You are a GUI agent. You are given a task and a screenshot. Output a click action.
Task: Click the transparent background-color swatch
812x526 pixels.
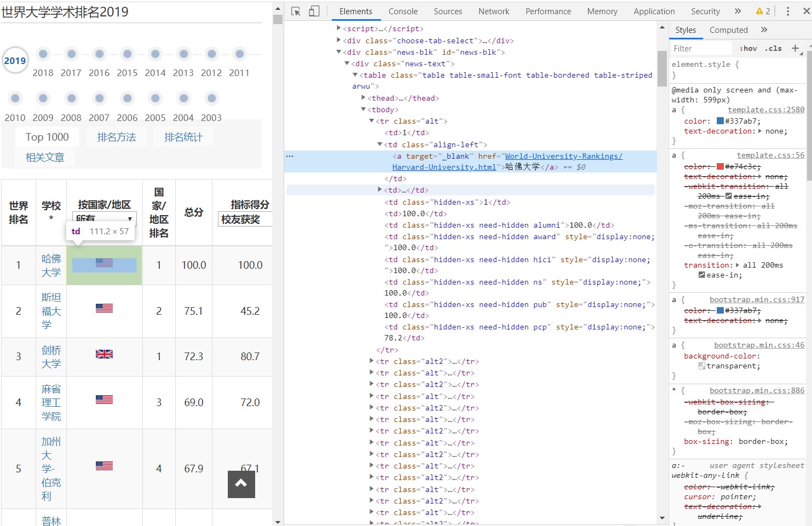(702, 366)
